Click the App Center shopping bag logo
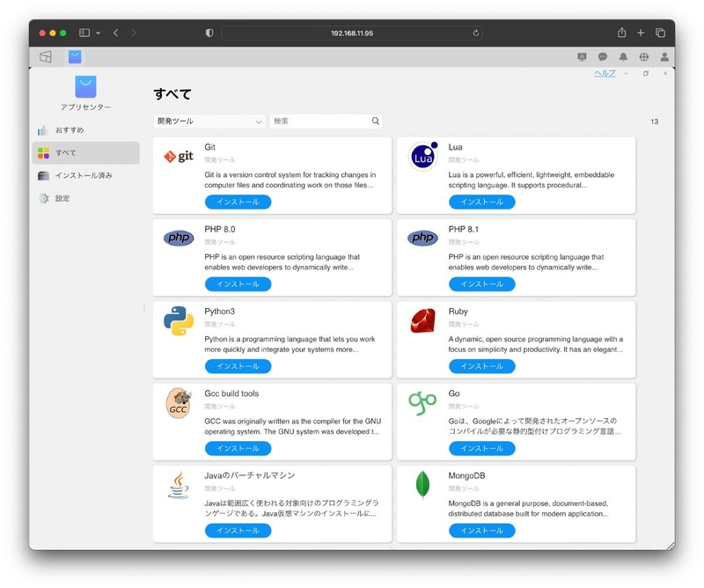 click(85, 86)
